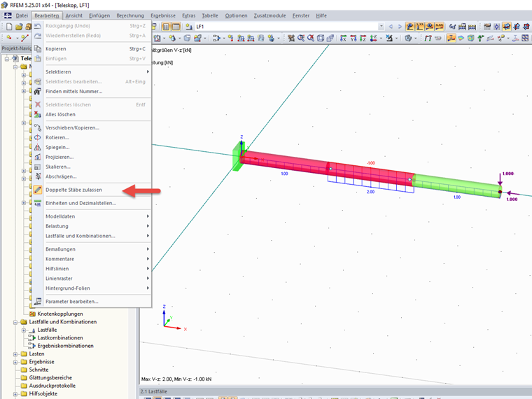
Task: Go to previous load case arrow
Action: click(x=391, y=27)
